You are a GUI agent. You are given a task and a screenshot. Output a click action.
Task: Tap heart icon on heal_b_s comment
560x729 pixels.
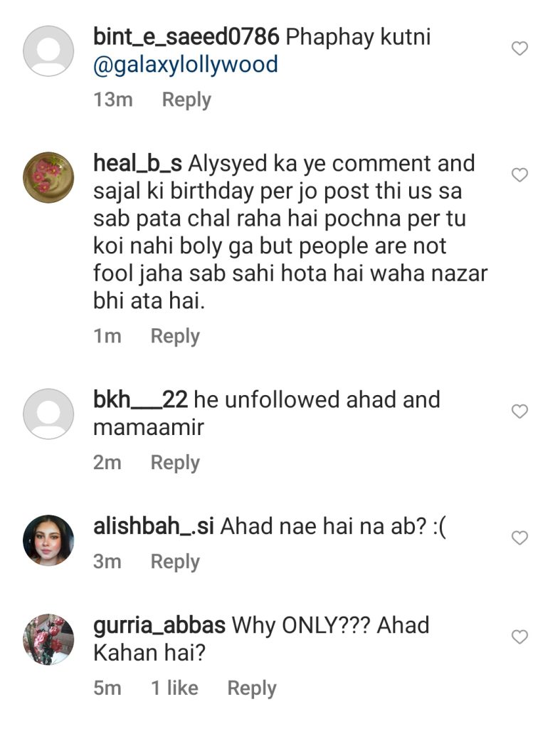[x=520, y=175]
